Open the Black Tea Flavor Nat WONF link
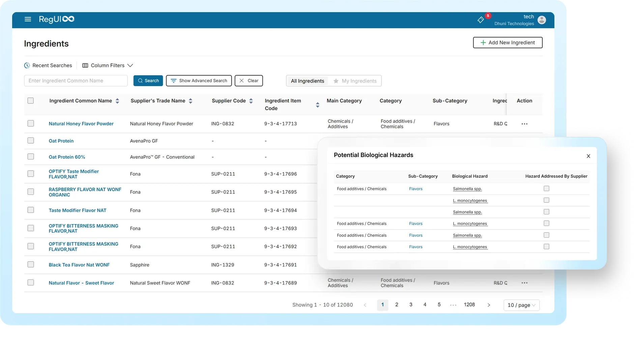Image resolution: width=634 pixels, height=364 pixels. click(x=79, y=265)
